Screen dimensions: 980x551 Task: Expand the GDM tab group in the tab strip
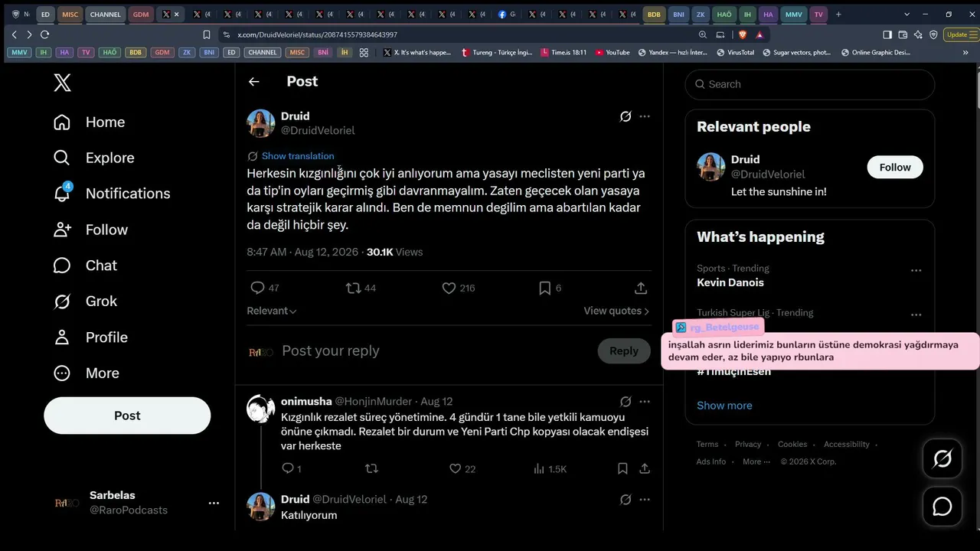click(x=141, y=14)
